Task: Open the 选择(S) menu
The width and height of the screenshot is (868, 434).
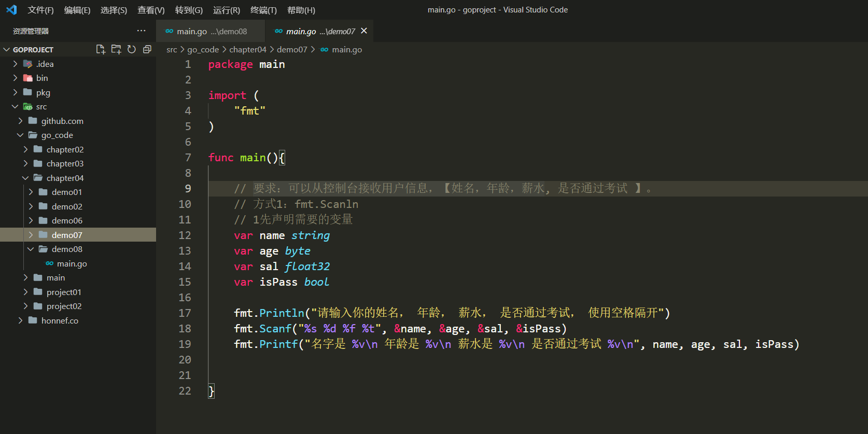Action: pos(114,10)
